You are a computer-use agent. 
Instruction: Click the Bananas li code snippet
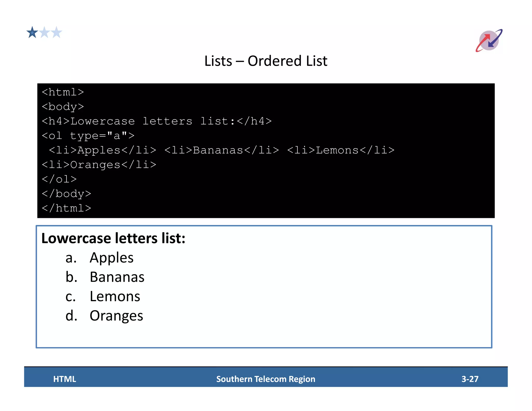pyautogui.click(x=222, y=150)
